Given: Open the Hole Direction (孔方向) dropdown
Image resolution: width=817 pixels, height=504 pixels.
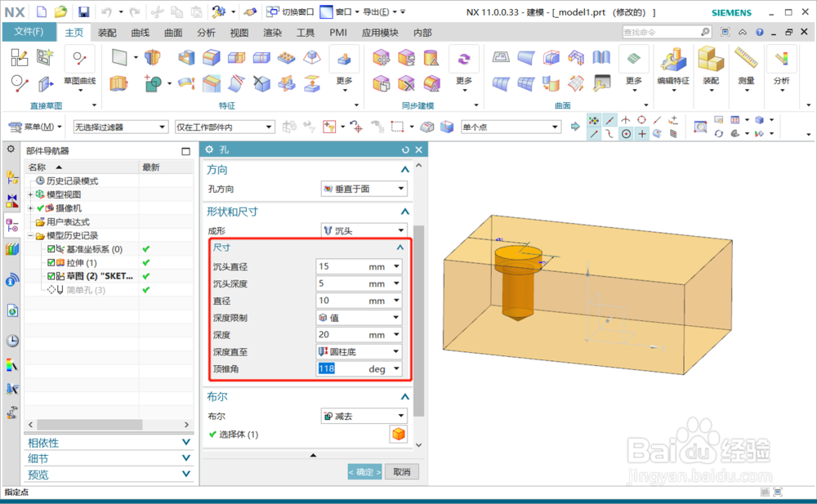Looking at the screenshot, I should tap(364, 189).
